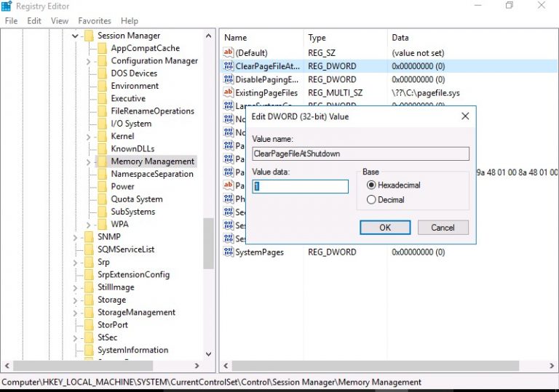Cancel the Edit DWORD dialog
The width and height of the screenshot is (559, 392).
(x=443, y=228)
